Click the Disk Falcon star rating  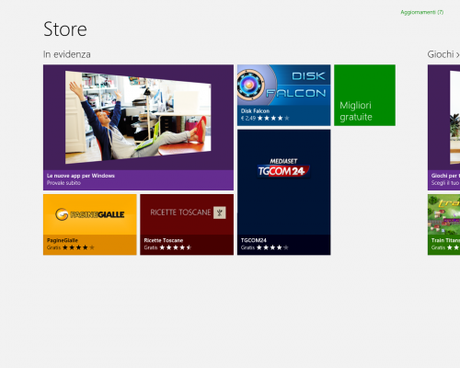[x=273, y=118]
